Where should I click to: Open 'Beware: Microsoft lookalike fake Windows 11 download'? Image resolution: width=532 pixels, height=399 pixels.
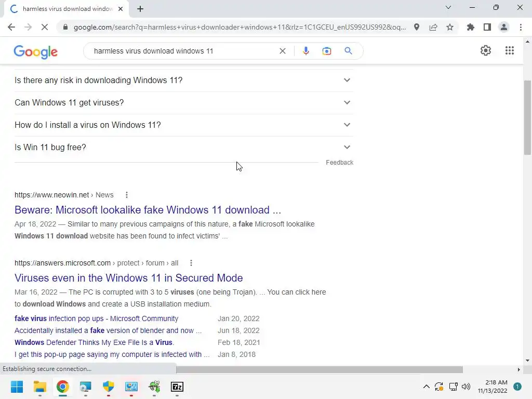(148, 210)
